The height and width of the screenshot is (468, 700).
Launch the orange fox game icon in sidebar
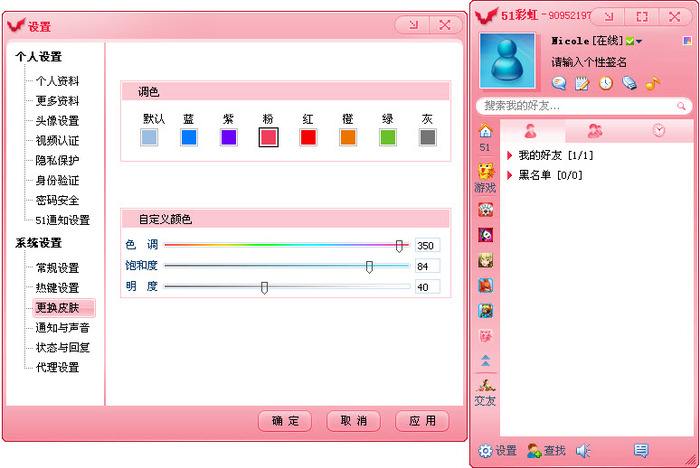(486, 285)
